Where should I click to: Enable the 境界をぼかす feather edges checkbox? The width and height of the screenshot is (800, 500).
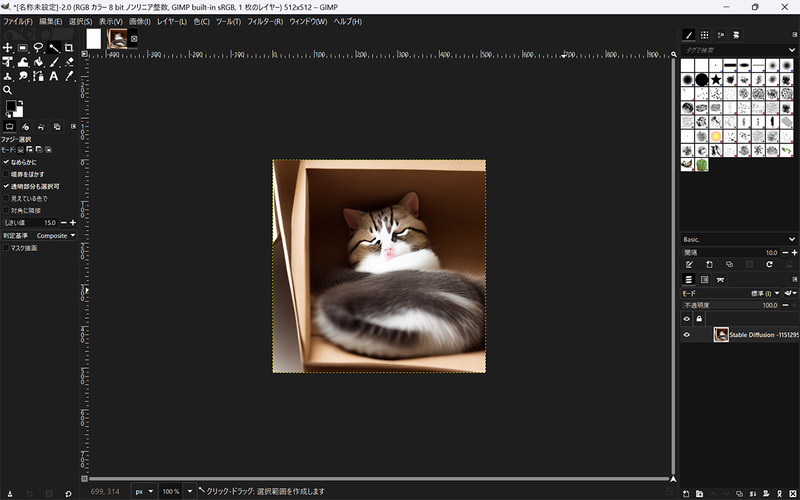coord(6,174)
